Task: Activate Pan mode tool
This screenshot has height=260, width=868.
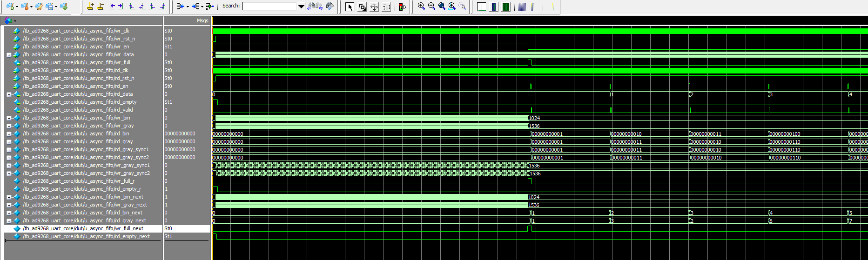Action: pyautogui.click(x=374, y=7)
